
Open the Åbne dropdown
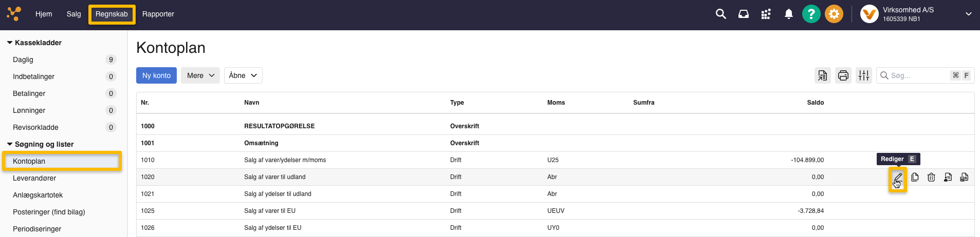tap(243, 75)
